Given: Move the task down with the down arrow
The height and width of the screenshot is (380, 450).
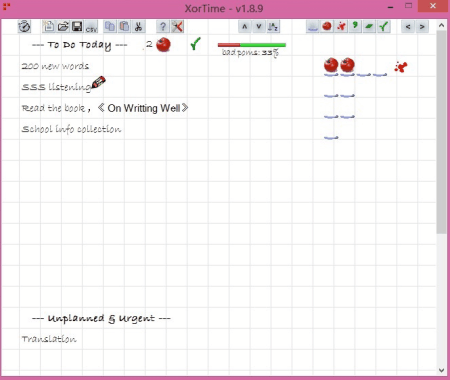Looking at the screenshot, I should pos(259,26).
